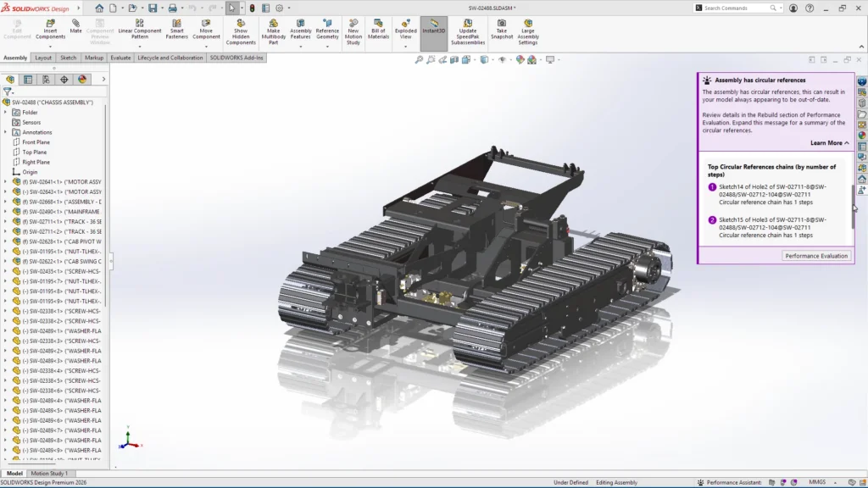The image size is (868, 488).
Task: Toggle the Instant3D button
Action: click(433, 26)
